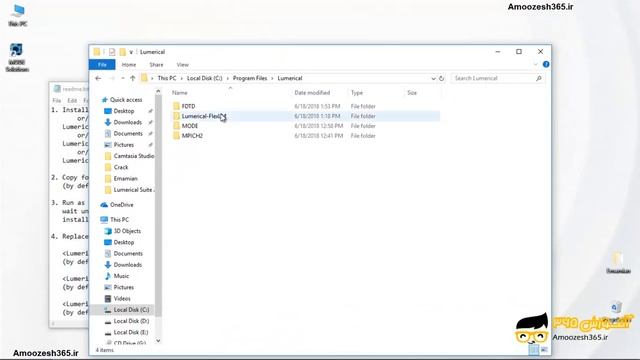Open Lumerical Suite folder in sidebar

pos(133,190)
